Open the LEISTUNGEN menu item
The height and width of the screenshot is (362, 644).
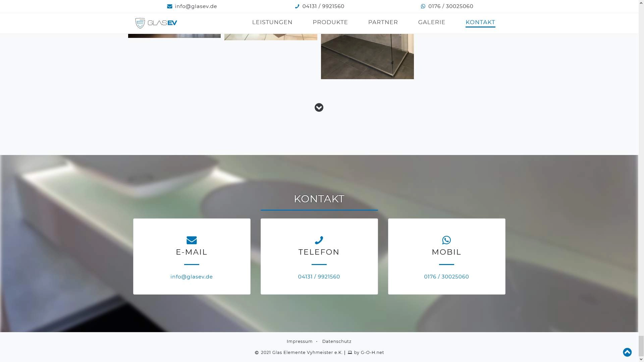[272, 22]
